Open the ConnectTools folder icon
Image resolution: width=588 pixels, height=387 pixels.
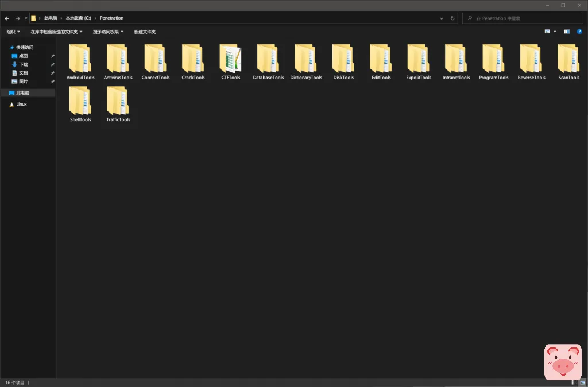pyautogui.click(x=155, y=58)
